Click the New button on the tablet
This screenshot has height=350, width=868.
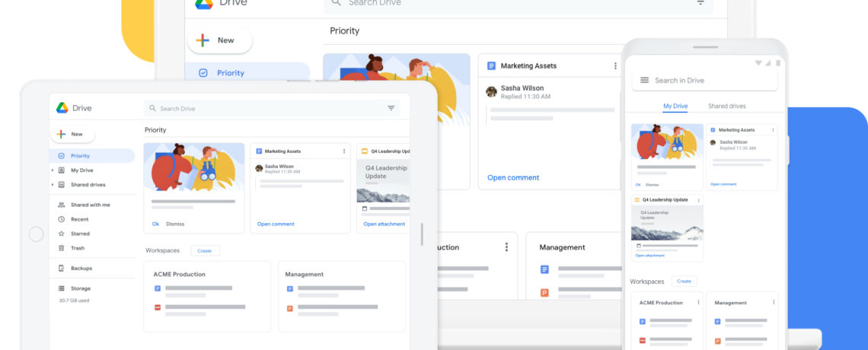[73, 134]
